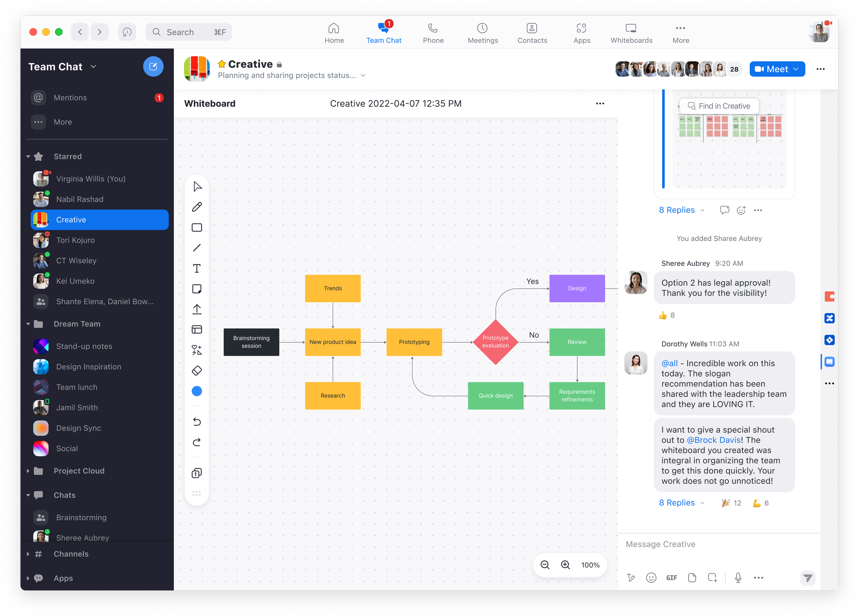Collapse the Dream Team folder
This screenshot has height=616, width=859.
[28, 324]
